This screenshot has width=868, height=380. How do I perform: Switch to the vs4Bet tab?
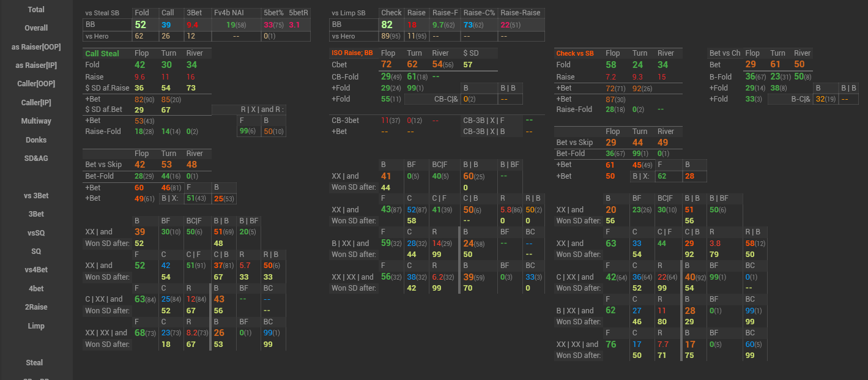36,270
